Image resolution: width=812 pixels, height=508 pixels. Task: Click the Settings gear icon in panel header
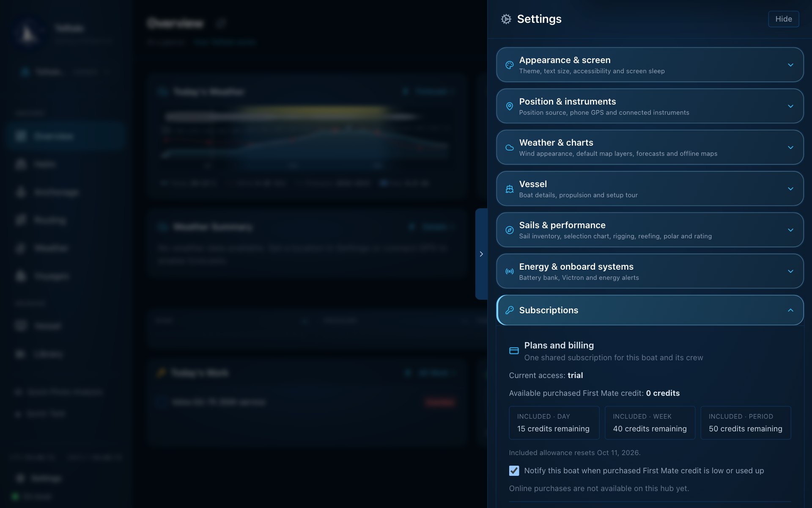tap(506, 19)
